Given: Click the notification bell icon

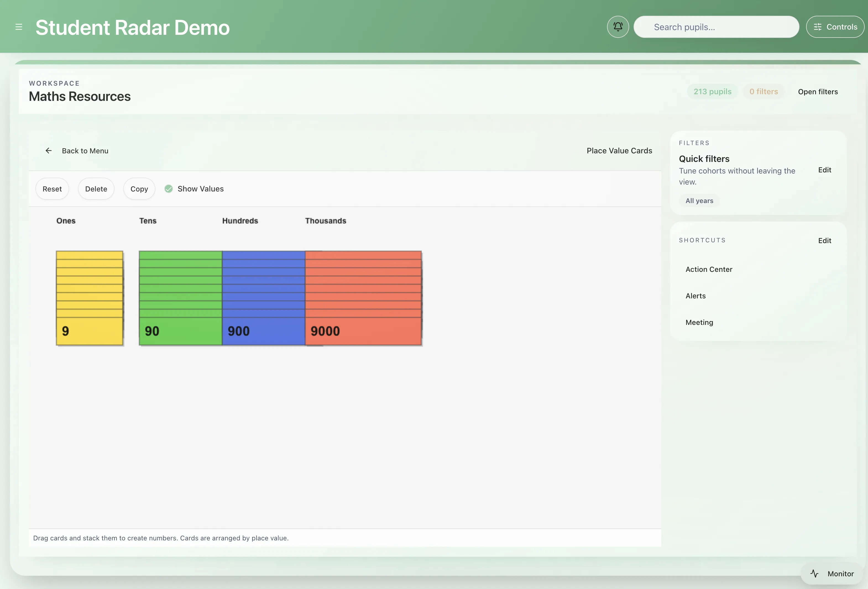Looking at the screenshot, I should pyautogui.click(x=618, y=27).
